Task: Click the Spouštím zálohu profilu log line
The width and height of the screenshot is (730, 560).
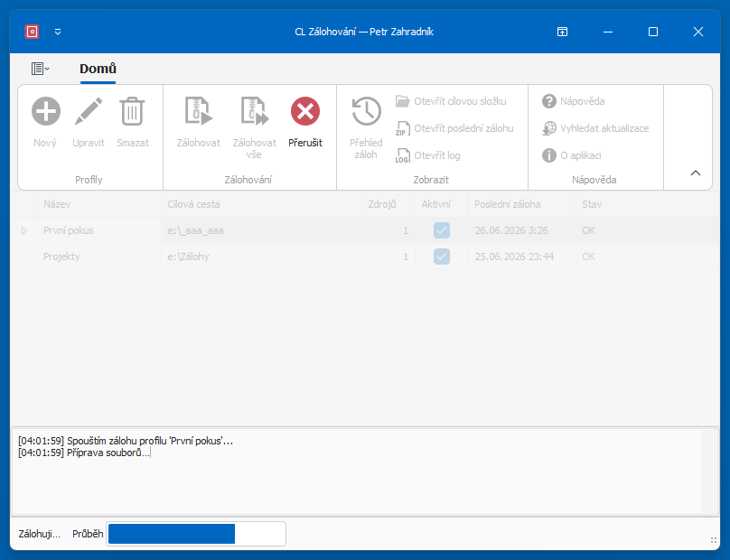Action: tap(126, 441)
